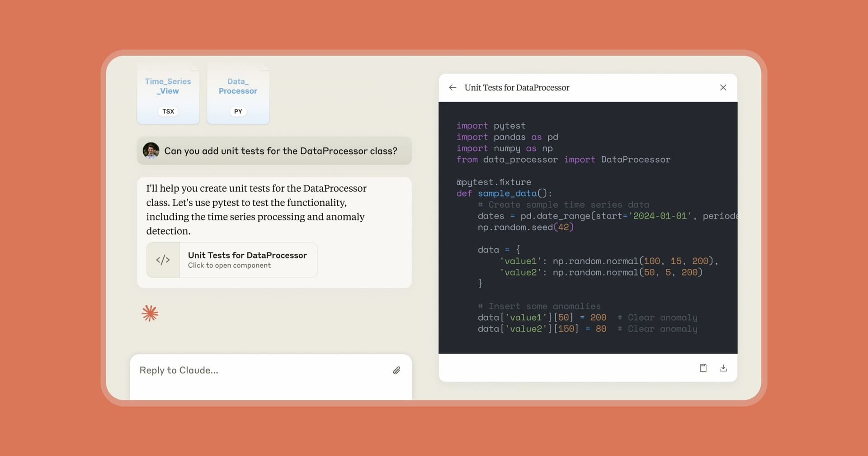Attach a file using the paperclip icon
Image resolution: width=868 pixels, height=456 pixels.
click(x=396, y=370)
